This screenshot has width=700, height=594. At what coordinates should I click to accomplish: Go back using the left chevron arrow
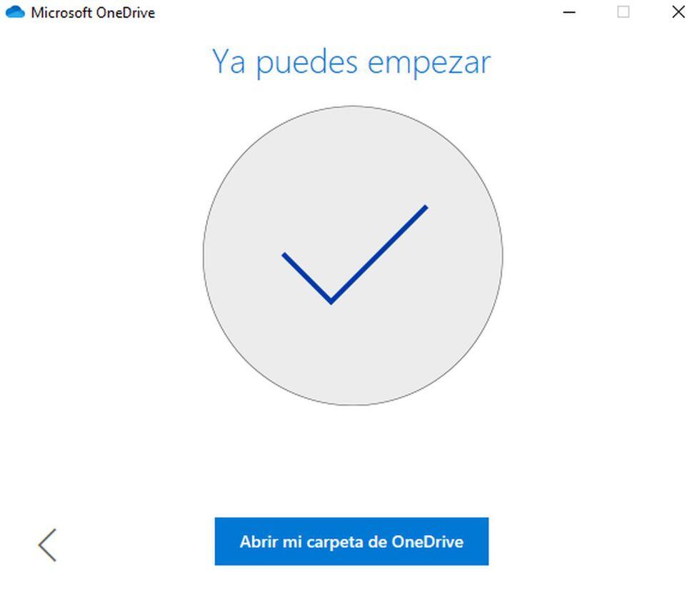47,545
